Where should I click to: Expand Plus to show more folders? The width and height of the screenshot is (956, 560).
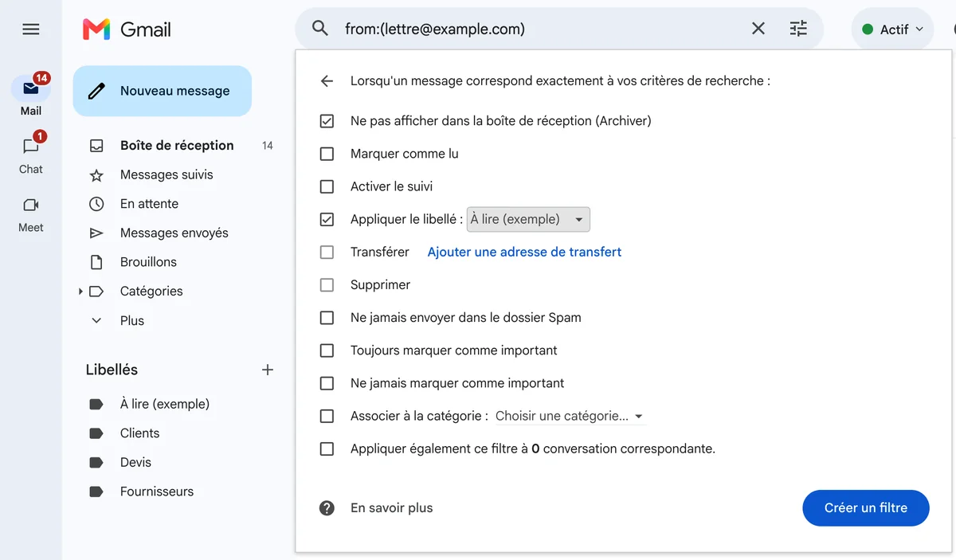click(132, 320)
